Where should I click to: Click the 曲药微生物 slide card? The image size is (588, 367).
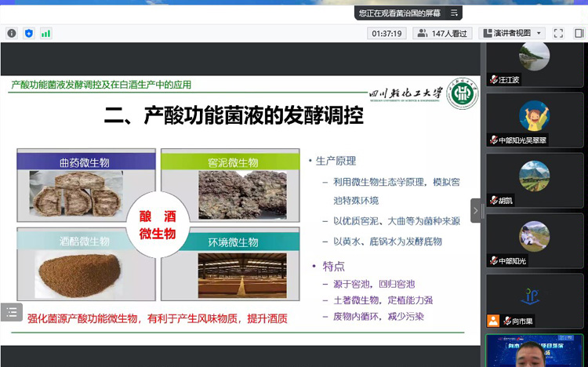[86, 185]
